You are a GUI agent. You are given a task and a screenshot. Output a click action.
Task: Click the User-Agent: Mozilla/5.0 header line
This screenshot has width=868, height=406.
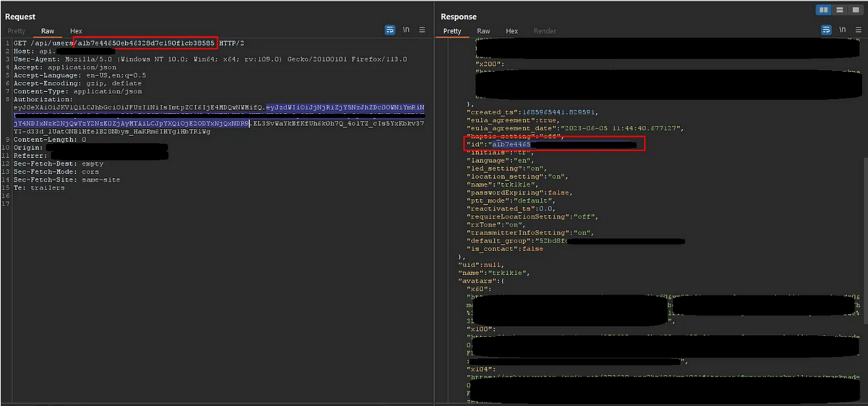[x=210, y=59]
